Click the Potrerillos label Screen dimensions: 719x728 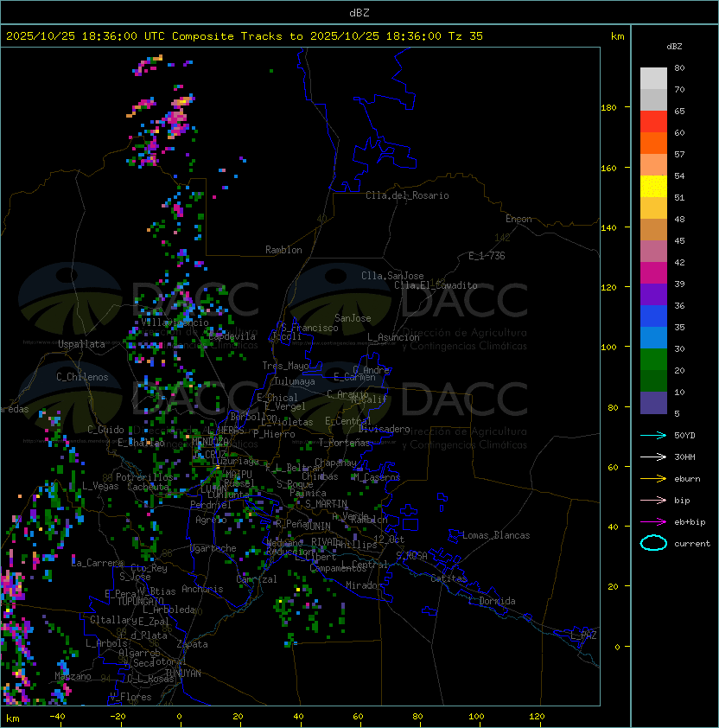click(x=144, y=477)
